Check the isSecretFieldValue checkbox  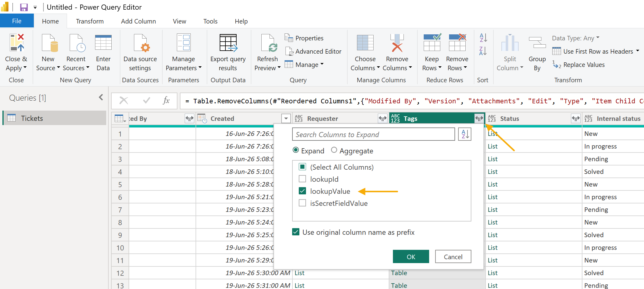point(302,203)
